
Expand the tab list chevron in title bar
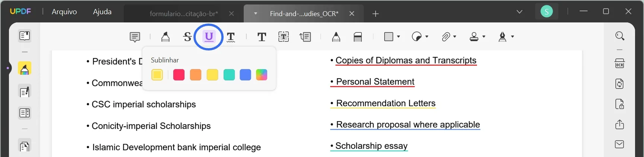coord(520,12)
